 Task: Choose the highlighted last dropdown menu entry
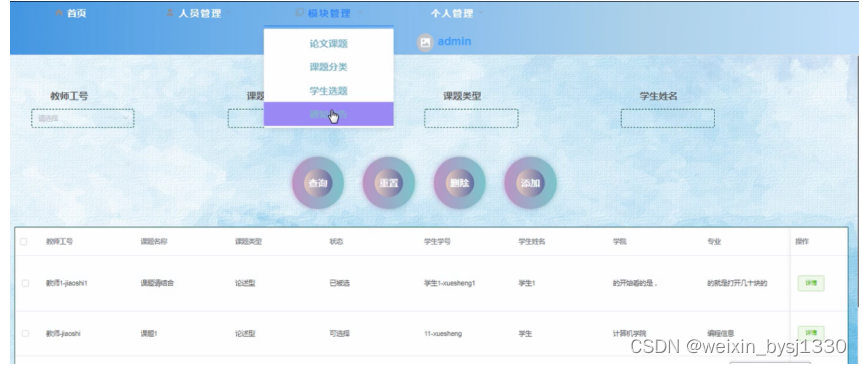click(329, 114)
